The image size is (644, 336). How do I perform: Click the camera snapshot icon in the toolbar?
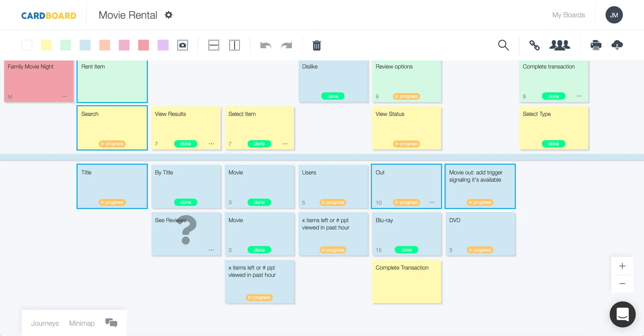click(x=182, y=45)
